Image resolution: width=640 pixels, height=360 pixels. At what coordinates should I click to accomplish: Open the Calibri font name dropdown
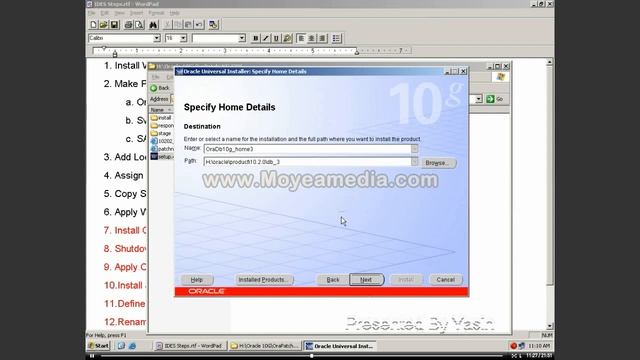pyautogui.click(x=157, y=38)
